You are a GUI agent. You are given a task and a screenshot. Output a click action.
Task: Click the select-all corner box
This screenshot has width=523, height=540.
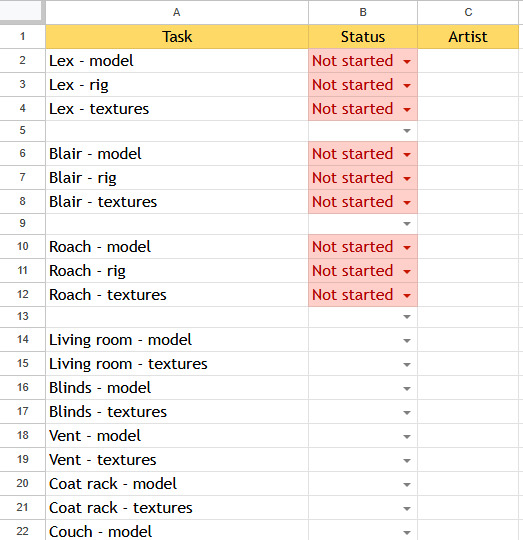21,11
